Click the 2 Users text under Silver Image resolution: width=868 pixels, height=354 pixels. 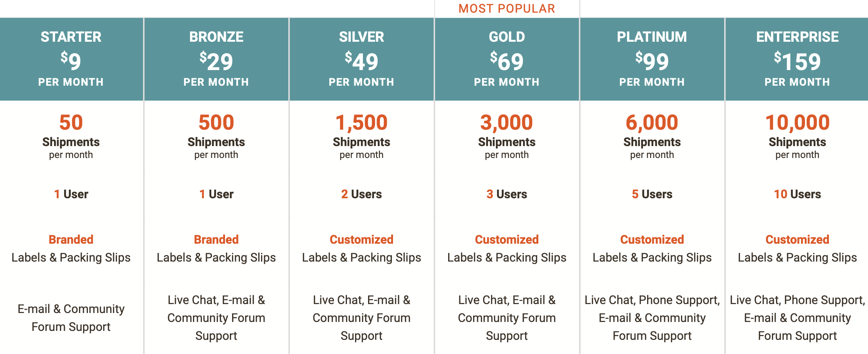point(361,194)
